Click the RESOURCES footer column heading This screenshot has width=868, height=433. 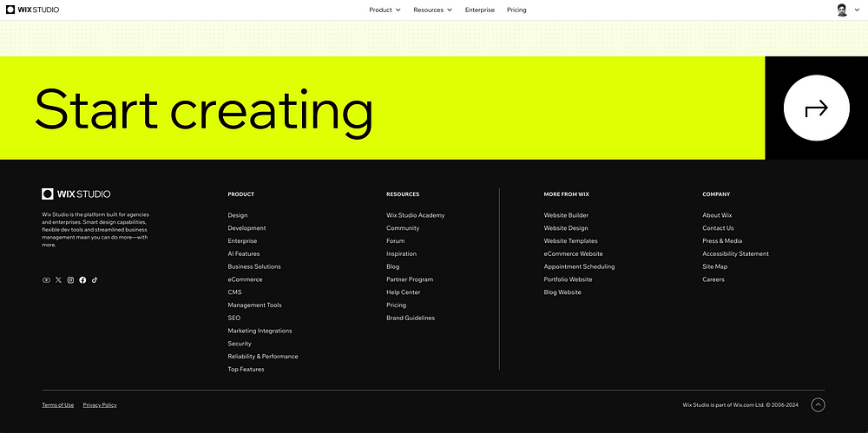pos(403,194)
